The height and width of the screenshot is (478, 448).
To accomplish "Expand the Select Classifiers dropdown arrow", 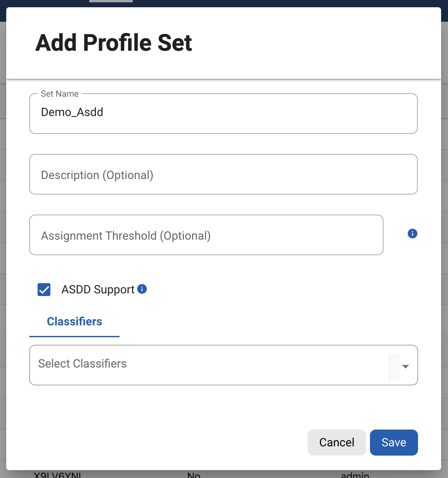I will (x=406, y=366).
